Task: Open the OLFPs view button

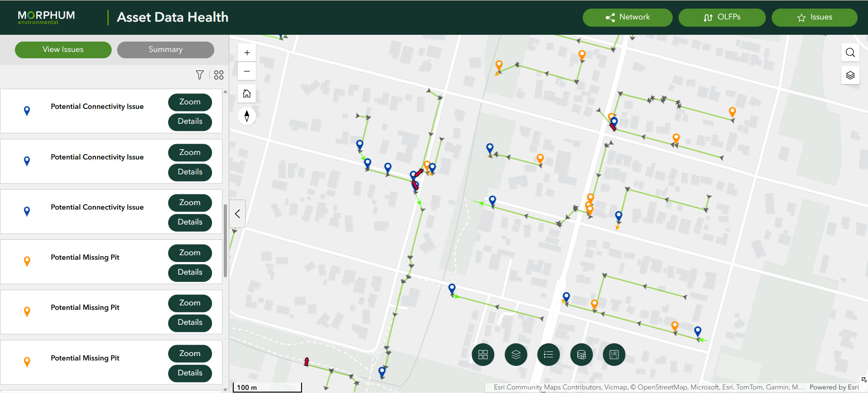Action: click(x=722, y=18)
